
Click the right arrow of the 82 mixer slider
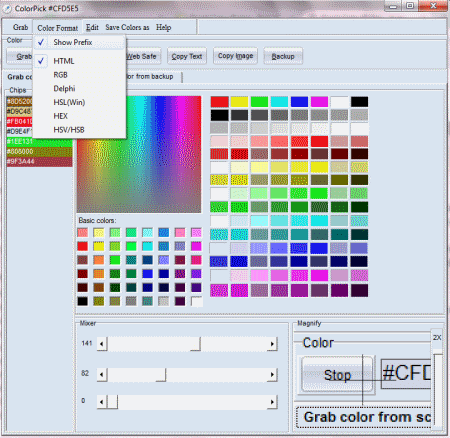272,375
